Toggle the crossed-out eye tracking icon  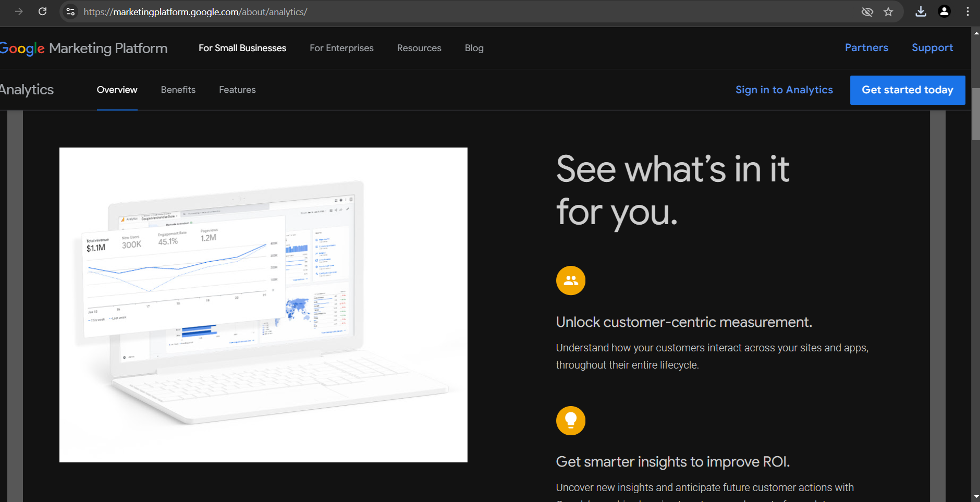coord(867,11)
